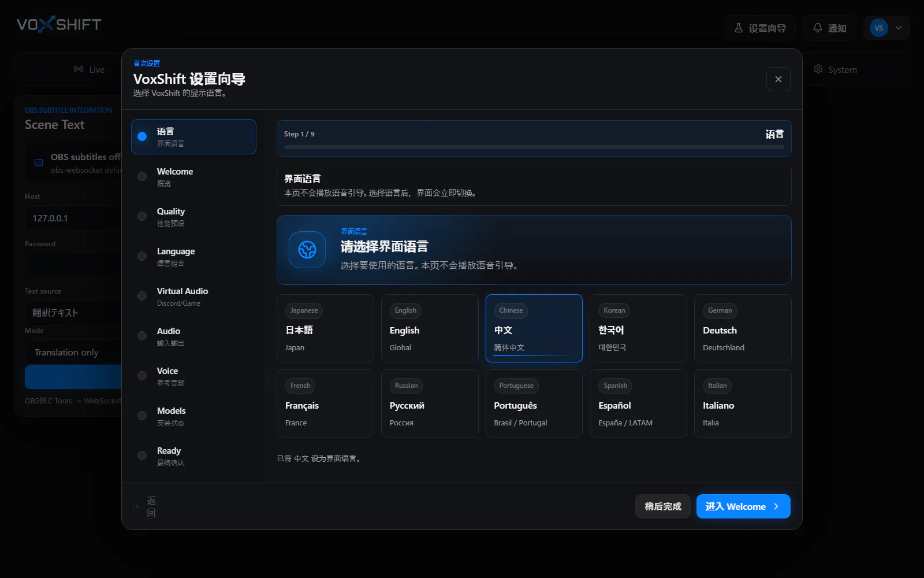Click the OBS subtitles monitor icon
This screenshot has height=578, width=924.
[39, 163]
